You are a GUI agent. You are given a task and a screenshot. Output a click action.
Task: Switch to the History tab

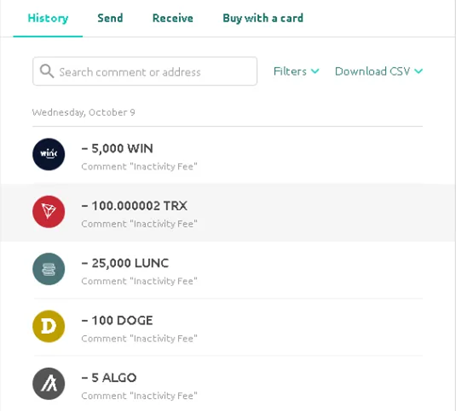[48, 18]
